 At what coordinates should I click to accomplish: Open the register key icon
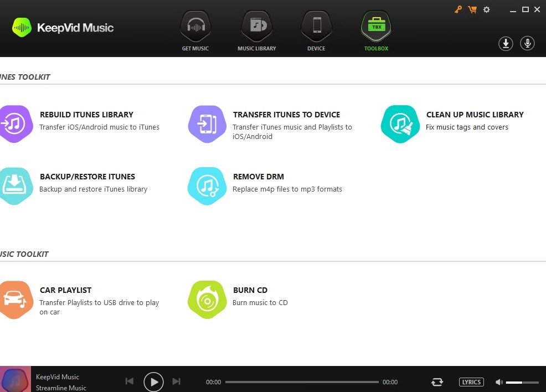[459, 9]
